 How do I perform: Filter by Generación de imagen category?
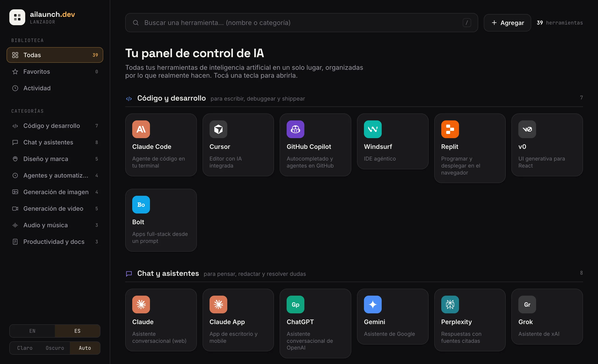[55, 192]
